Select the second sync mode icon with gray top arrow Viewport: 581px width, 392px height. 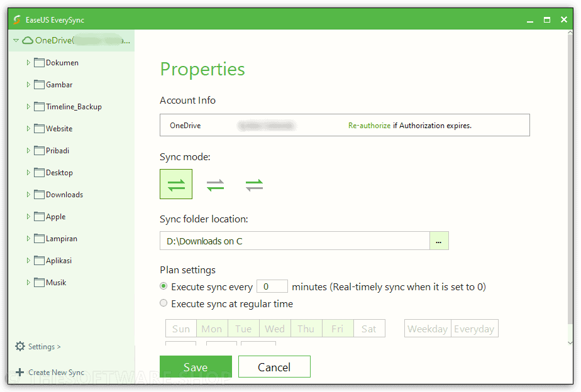pos(215,185)
